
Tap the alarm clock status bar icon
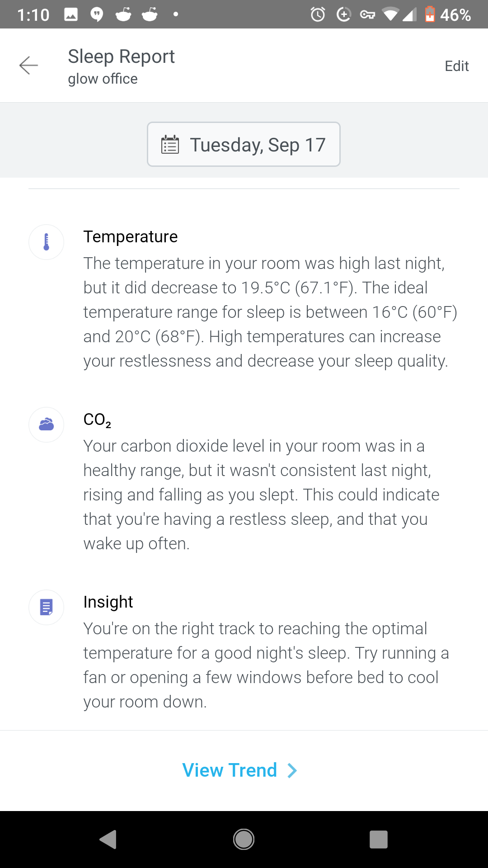[x=318, y=14]
